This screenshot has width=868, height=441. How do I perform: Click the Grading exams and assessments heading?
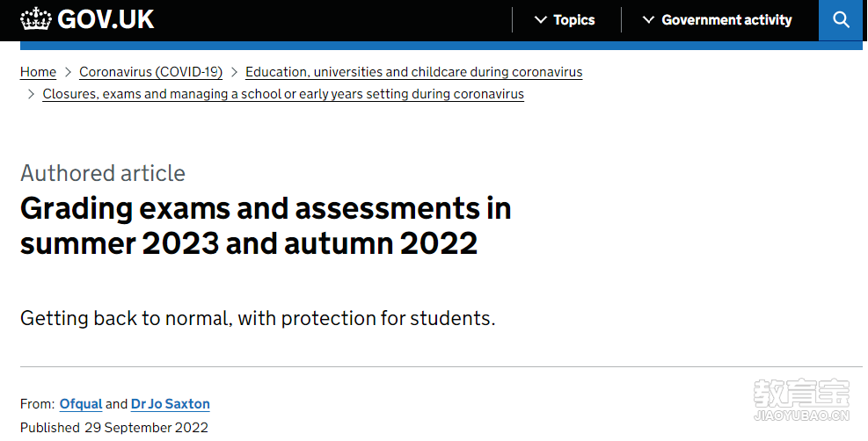[x=266, y=226]
